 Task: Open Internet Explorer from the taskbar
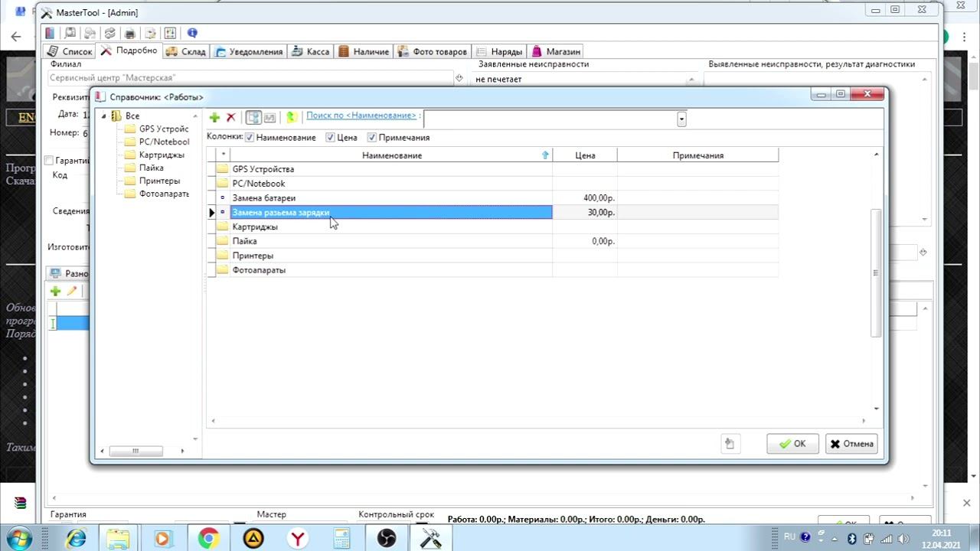coord(76,538)
